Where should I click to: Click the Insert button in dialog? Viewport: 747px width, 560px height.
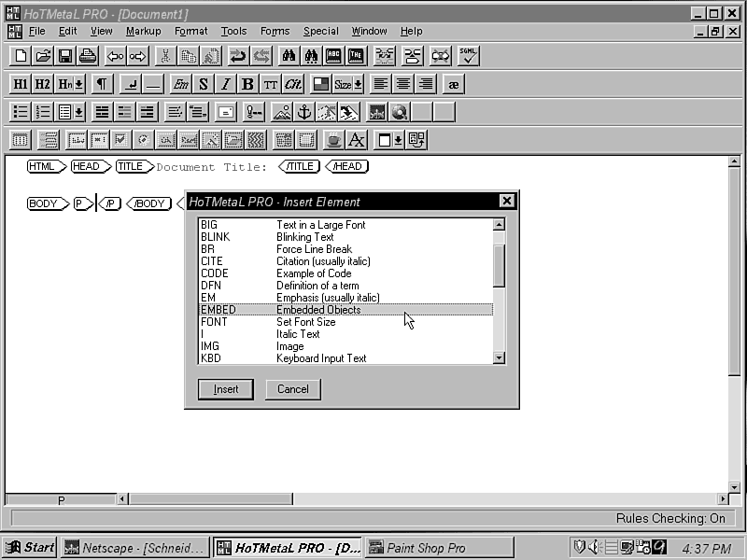point(226,389)
